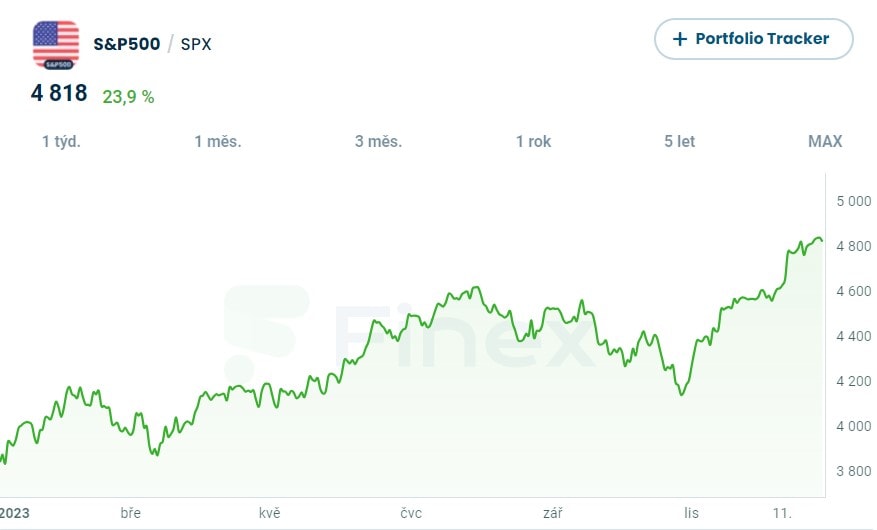This screenshot has width=877, height=530.
Task: Click the lis month marker
Action: point(692,513)
